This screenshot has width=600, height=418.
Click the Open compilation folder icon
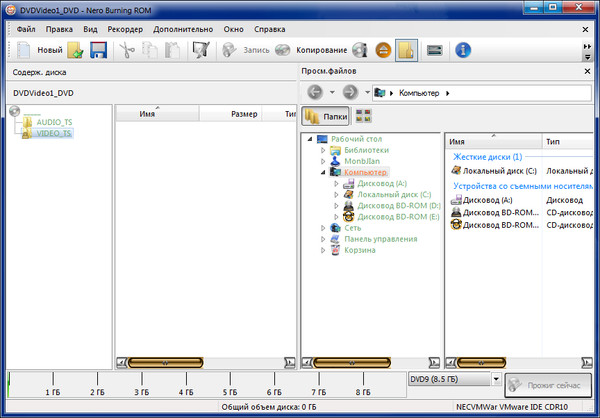pyautogui.click(x=76, y=49)
